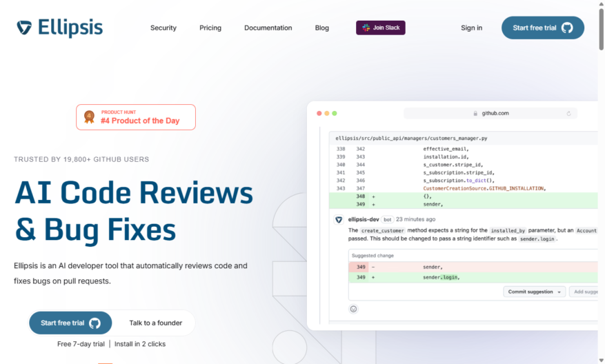Image resolution: width=605 pixels, height=364 pixels.
Task: Click the page vertical scrollbar thumb
Action: click(601, 29)
